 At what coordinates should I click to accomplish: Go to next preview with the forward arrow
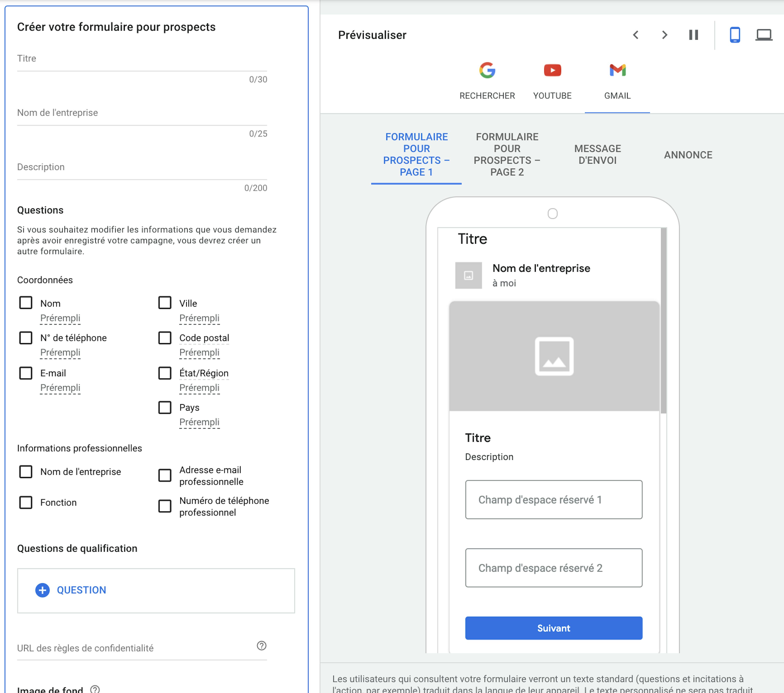pyautogui.click(x=664, y=35)
